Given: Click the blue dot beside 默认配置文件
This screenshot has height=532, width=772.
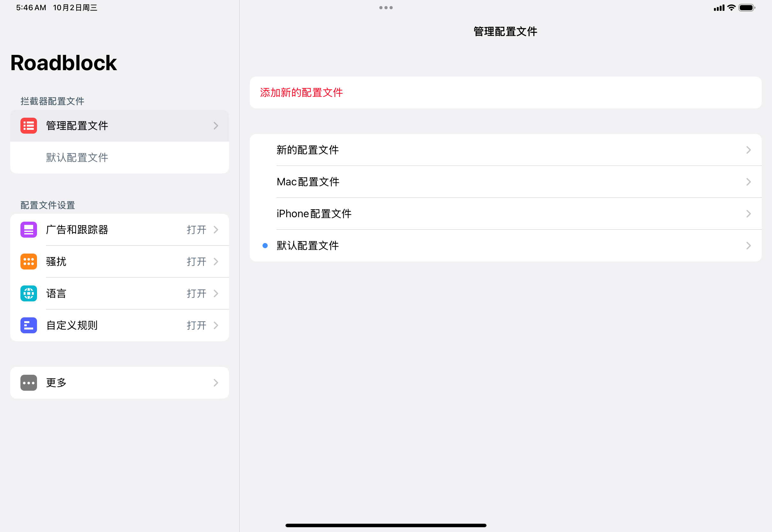Looking at the screenshot, I should pyautogui.click(x=265, y=246).
